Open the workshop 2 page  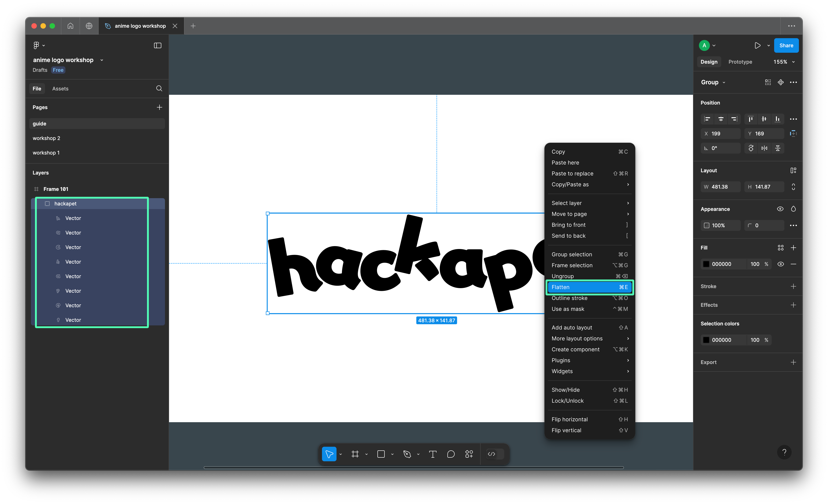pos(46,138)
